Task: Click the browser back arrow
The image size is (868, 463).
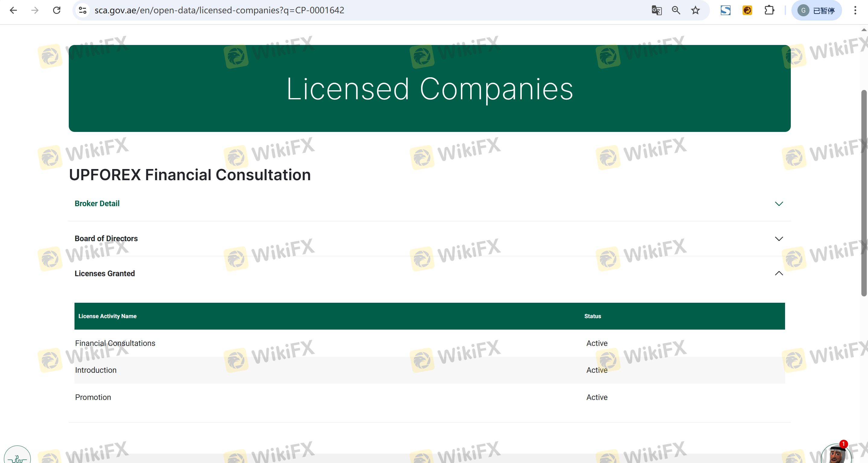Action: 14,10
